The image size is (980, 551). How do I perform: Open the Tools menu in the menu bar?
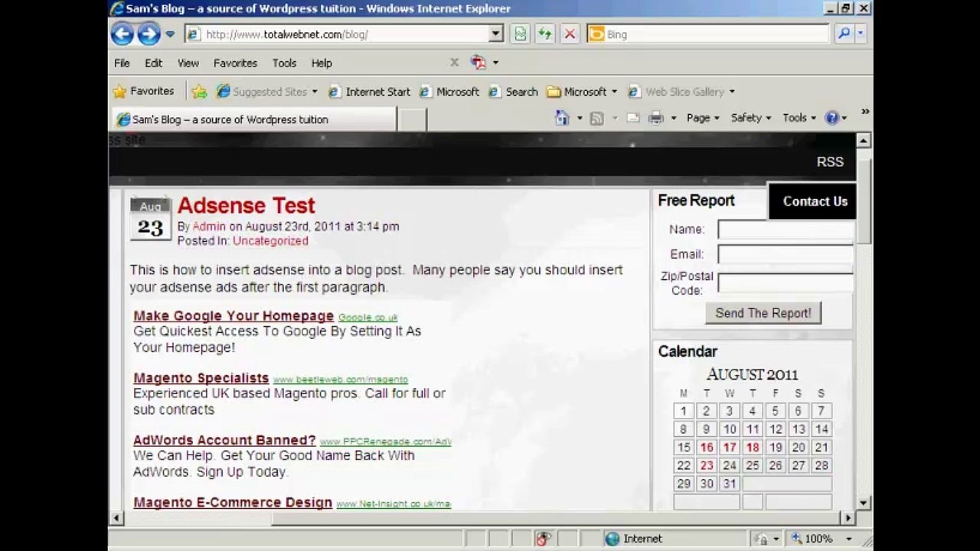coord(284,63)
